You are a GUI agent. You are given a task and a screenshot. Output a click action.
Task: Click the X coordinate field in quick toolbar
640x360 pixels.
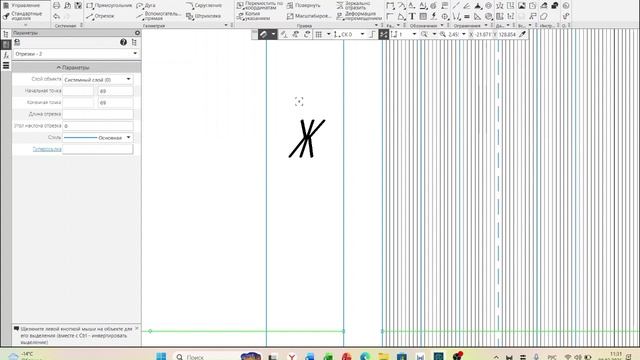(482, 35)
